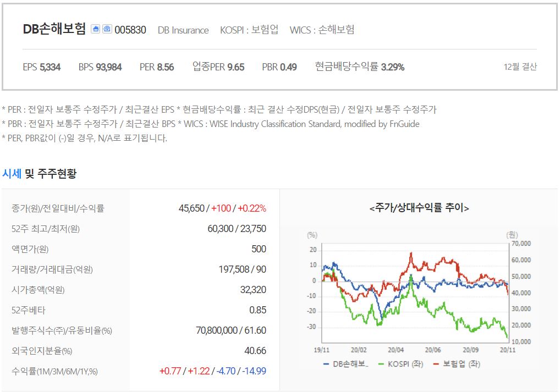Click the DB손해보.. blue legend entry
This screenshot has height=392, width=560.
(345, 364)
